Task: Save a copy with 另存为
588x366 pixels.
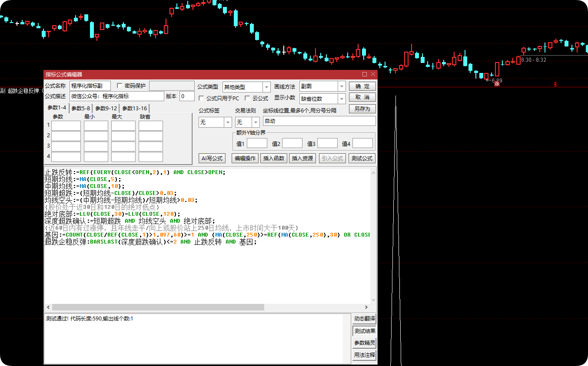Action: tap(362, 109)
